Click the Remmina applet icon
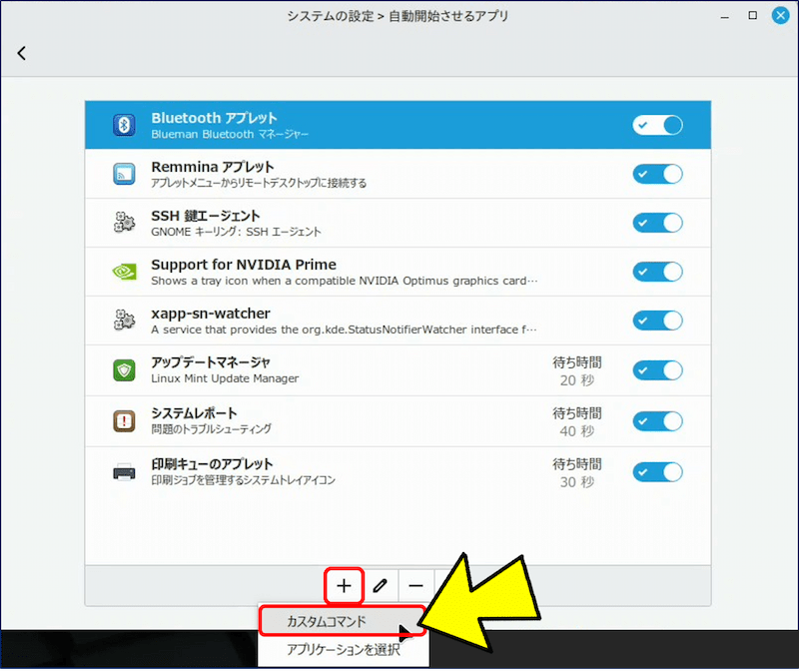The width and height of the screenshot is (799, 672). pos(124,174)
